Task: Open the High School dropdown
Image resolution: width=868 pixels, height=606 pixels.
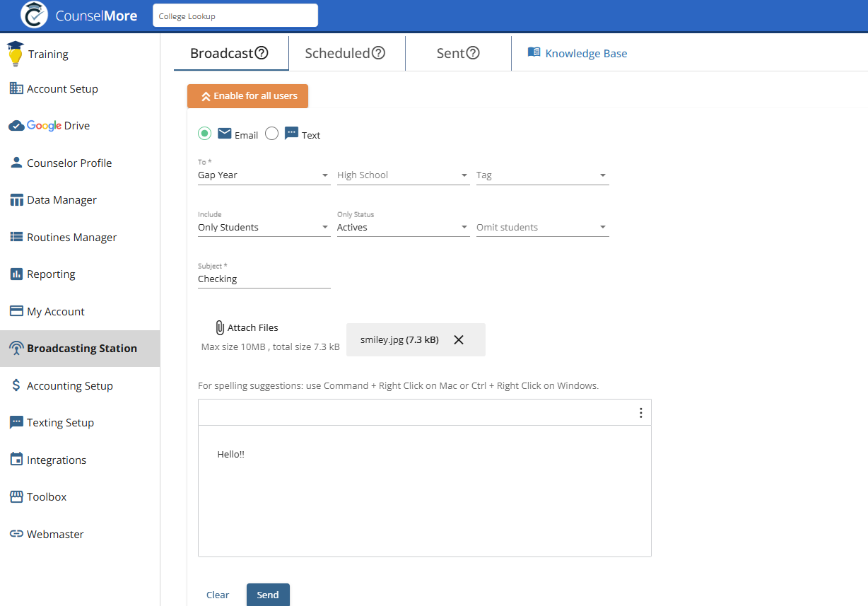Action: coord(404,175)
